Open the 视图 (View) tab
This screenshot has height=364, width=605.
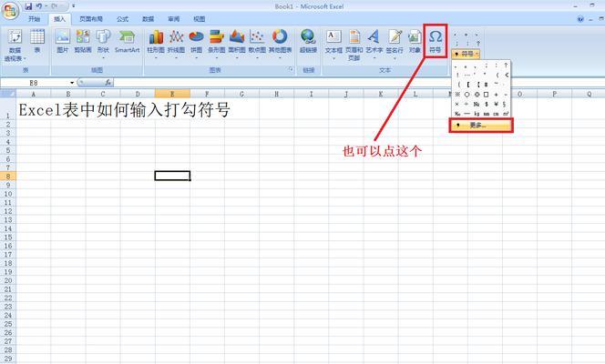coord(200,19)
